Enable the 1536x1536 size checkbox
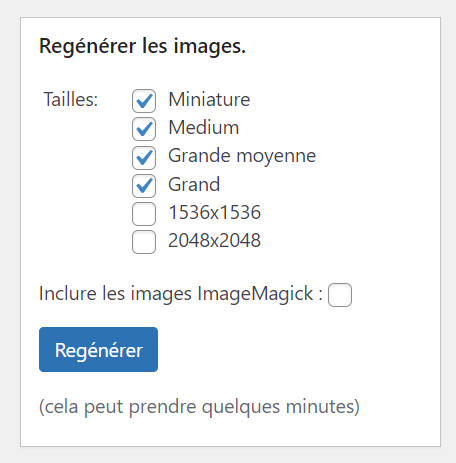This screenshot has height=463, width=456. 144,214
